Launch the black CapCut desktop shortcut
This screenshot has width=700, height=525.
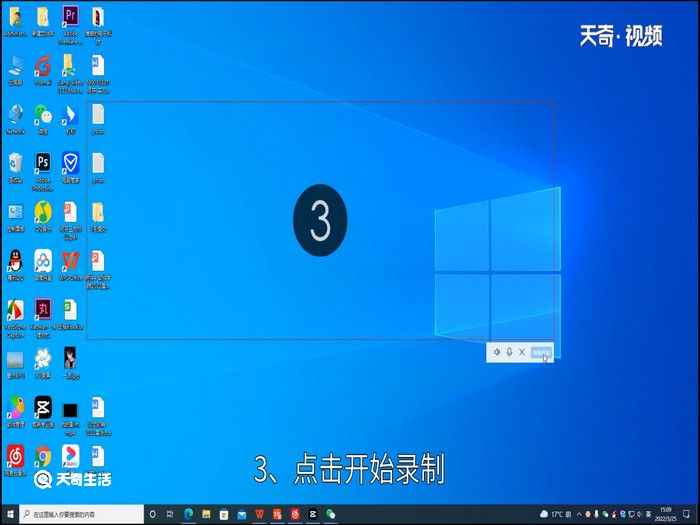coord(43,412)
